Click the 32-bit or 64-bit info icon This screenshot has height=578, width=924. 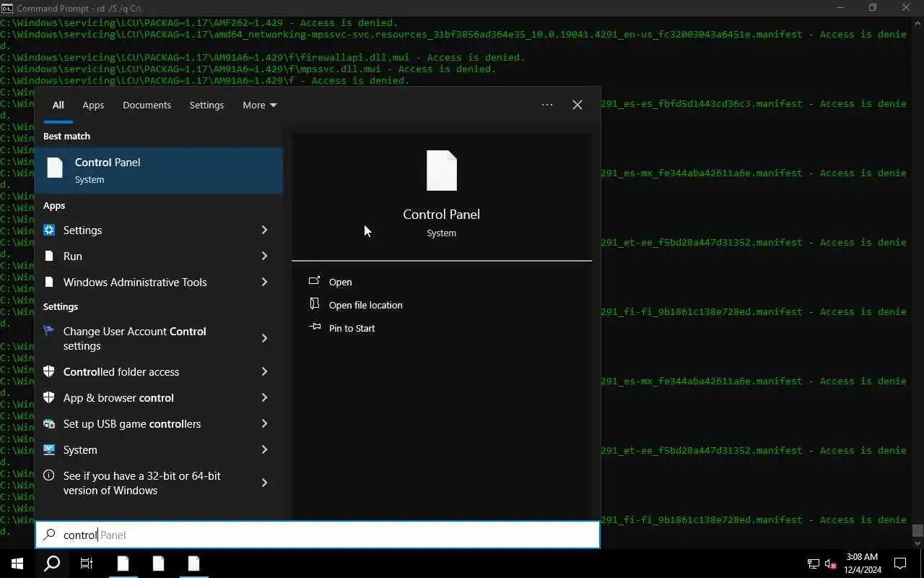point(49,475)
